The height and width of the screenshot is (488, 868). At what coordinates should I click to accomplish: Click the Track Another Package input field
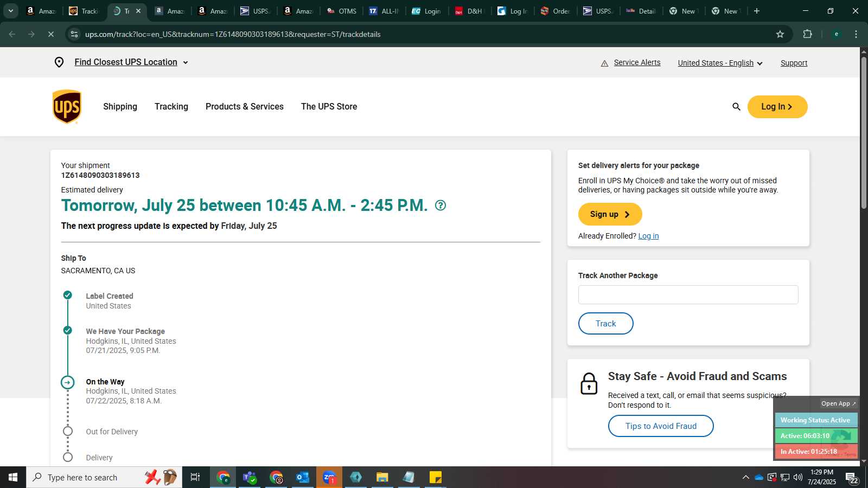[x=688, y=295]
